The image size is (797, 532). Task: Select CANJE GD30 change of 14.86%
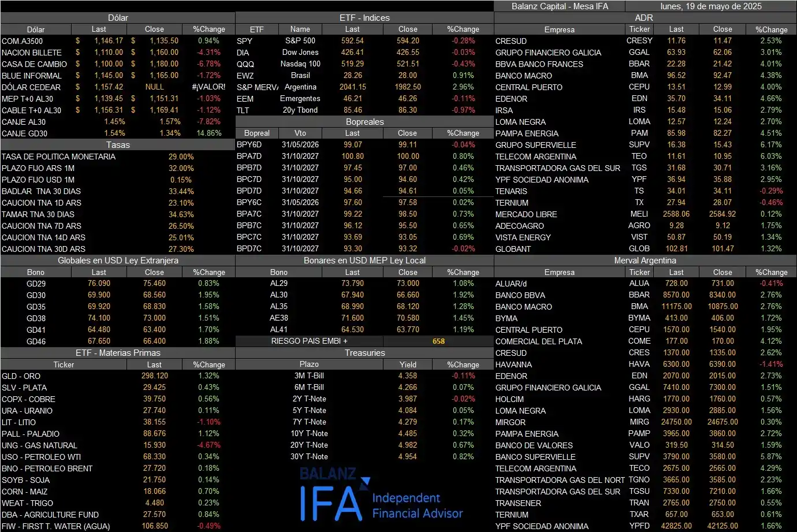pyautogui.click(x=208, y=133)
